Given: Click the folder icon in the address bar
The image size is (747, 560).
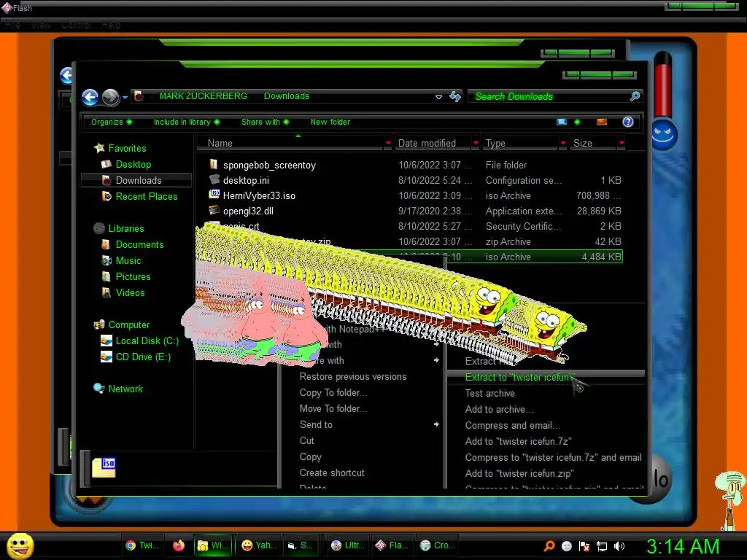Looking at the screenshot, I should tap(139, 96).
